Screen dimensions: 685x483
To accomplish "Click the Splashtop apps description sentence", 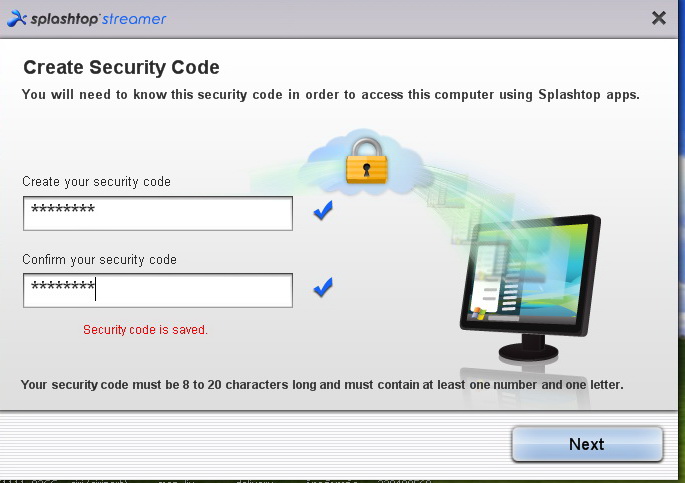I will [331, 95].
